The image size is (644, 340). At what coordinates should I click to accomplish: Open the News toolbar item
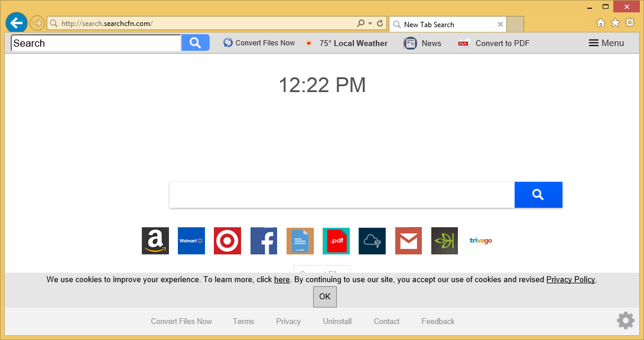422,43
